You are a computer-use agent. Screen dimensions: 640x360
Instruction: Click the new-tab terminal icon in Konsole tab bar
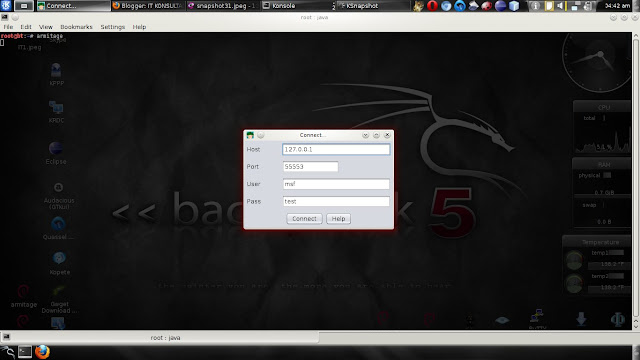(7, 337)
